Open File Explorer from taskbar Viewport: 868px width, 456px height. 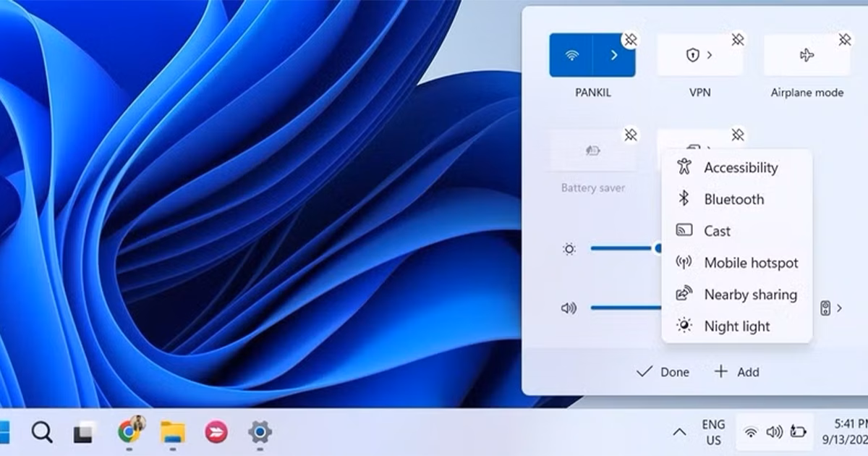tap(173, 433)
